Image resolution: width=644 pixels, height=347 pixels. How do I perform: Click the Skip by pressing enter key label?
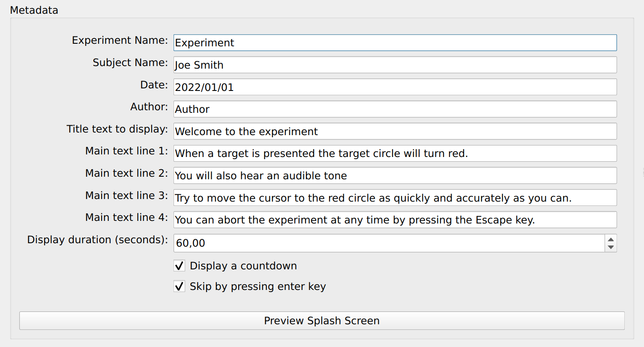coord(258,287)
